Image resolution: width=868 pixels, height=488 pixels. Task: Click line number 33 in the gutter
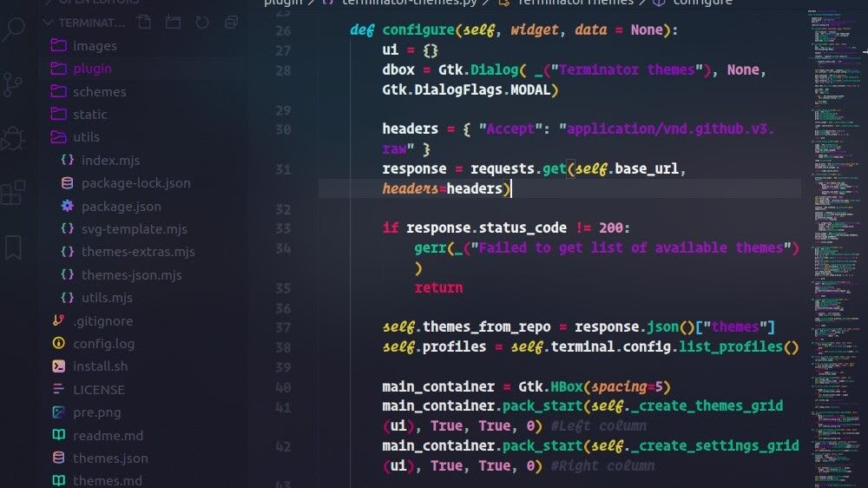(x=283, y=228)
